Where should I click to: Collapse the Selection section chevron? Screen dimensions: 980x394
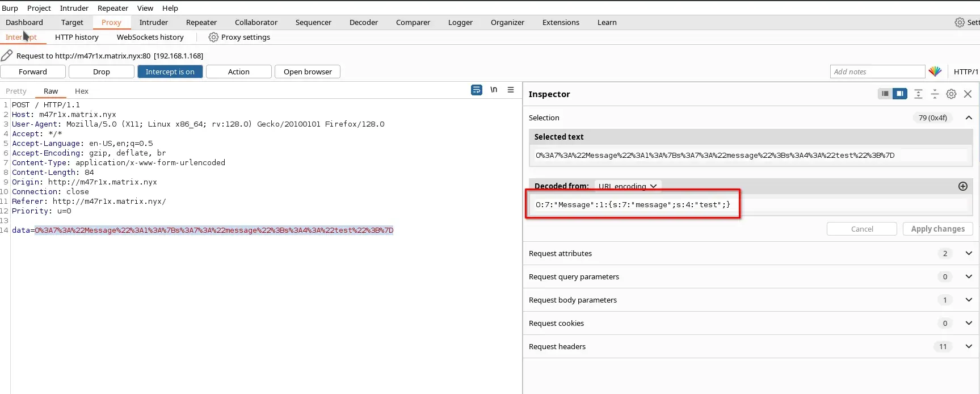click(969, 118)
